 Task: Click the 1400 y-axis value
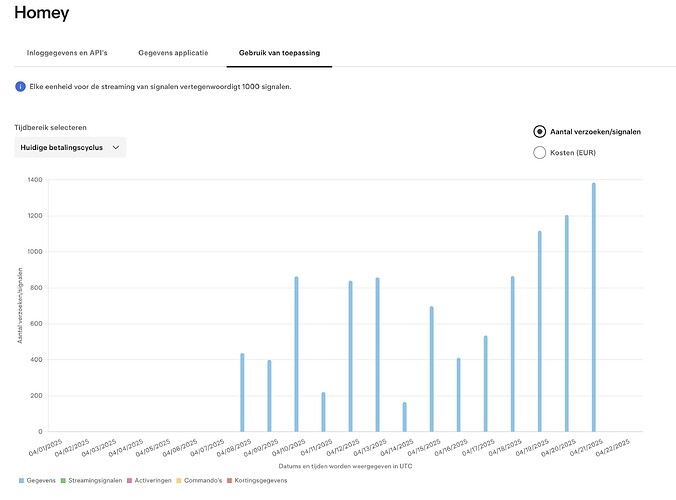[35, 180]
